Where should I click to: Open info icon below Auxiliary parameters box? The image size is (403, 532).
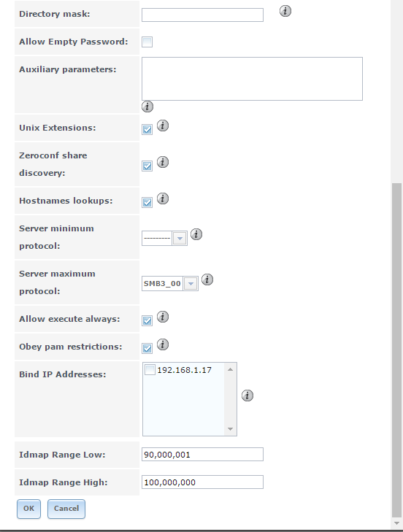147,107
